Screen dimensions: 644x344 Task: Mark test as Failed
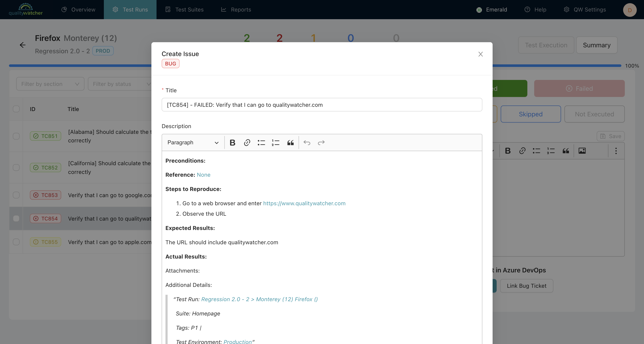click(579, 88)
